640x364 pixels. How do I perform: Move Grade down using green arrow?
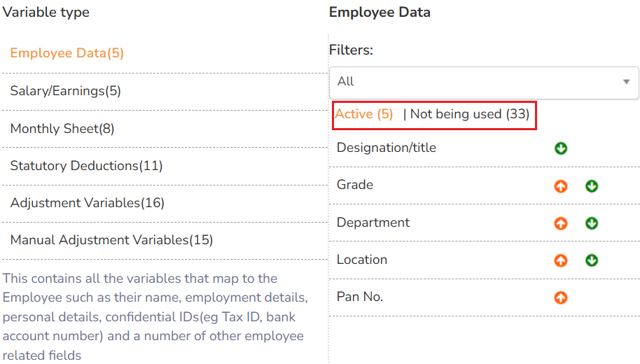[592, 186]
